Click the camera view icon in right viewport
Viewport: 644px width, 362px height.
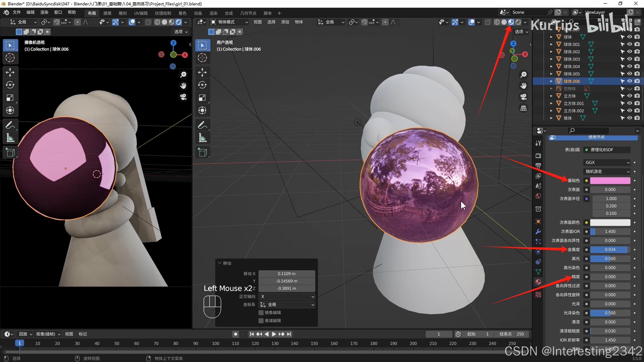pos(523,97)
